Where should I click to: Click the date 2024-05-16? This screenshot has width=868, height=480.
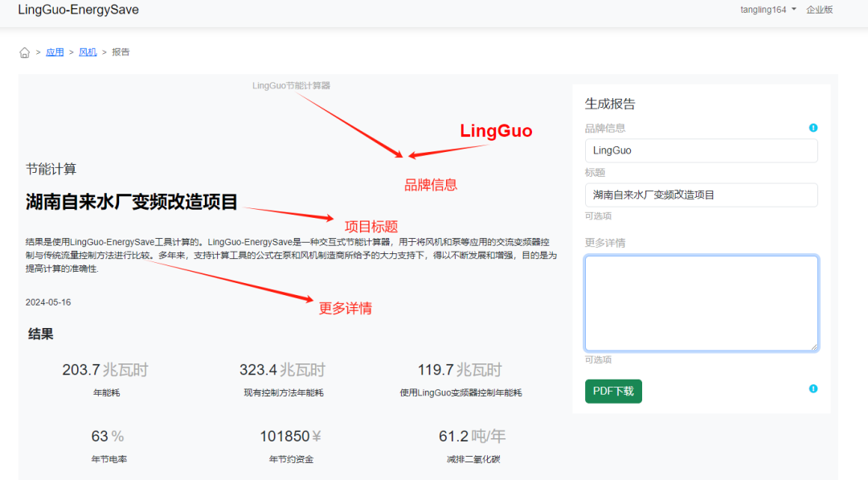point(48,302)
